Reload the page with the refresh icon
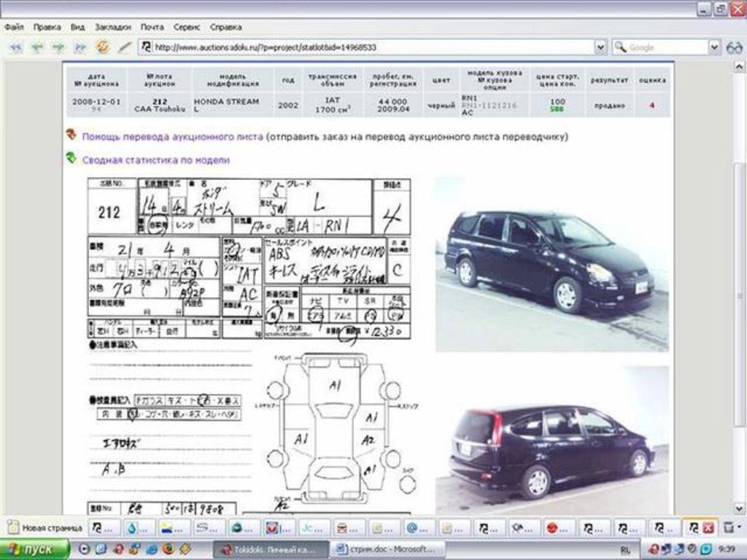The width and height of the screenshot is (747, 560). pos(102,47)
